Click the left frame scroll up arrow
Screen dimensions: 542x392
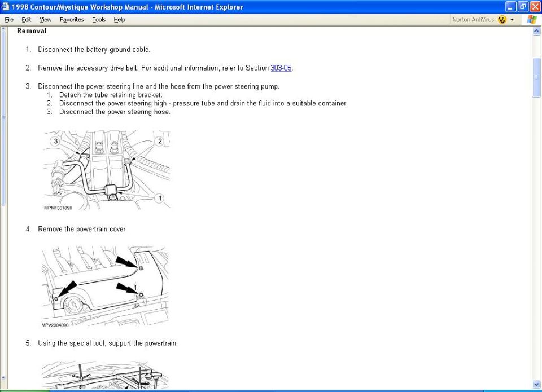click(3, 29)
